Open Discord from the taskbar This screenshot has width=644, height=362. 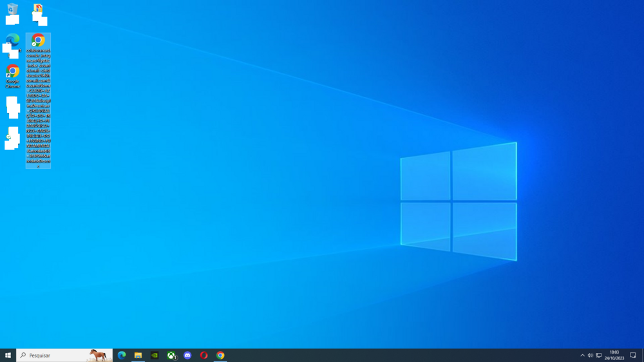[187, 355]
